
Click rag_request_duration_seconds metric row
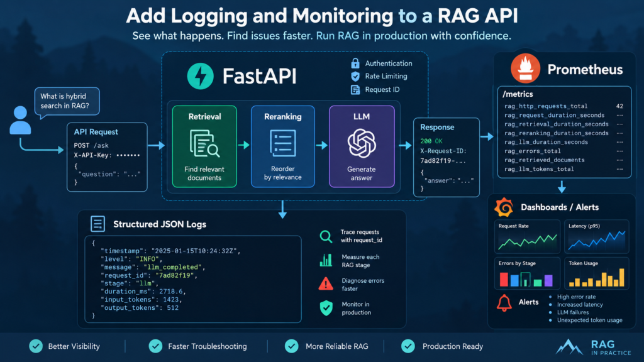point(563,115)
